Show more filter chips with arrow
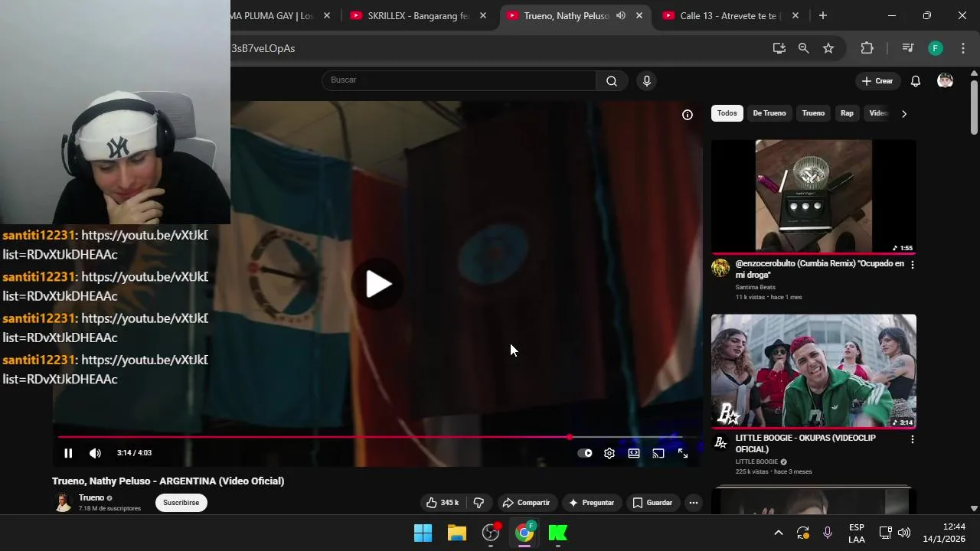Image resolution: width=980 pixels, height=551 pixels. [904, 114]
